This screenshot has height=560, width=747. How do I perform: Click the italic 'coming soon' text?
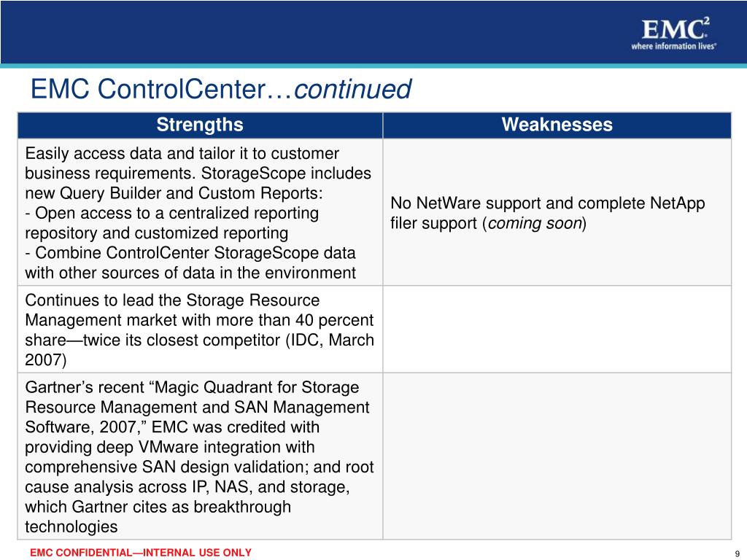(x=535, y=223)
